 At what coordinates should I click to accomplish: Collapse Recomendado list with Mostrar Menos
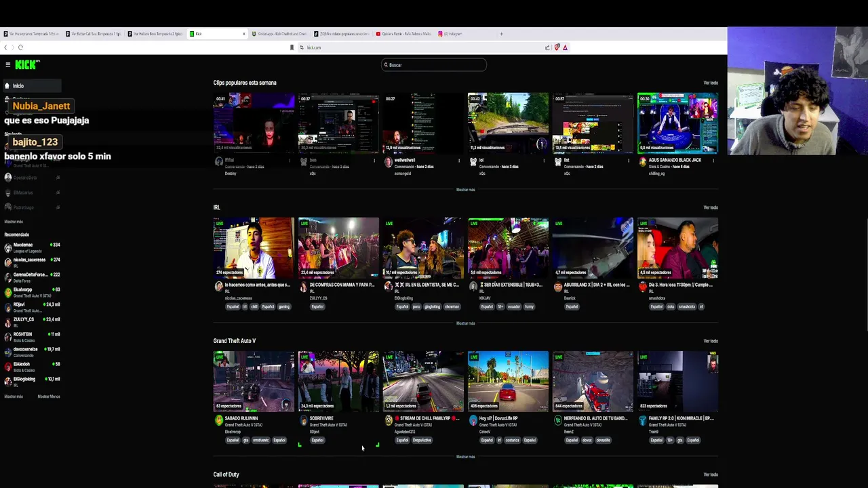tap(49, 396)
